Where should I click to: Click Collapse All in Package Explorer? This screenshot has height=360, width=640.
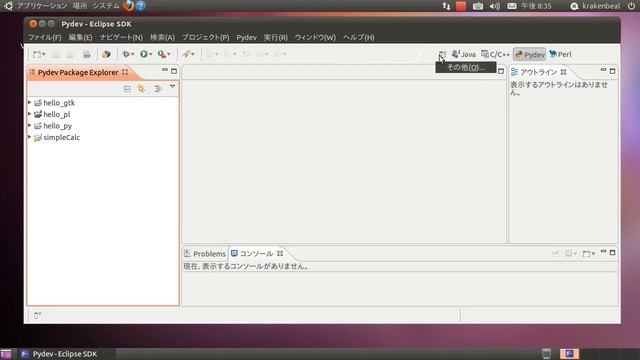point(127,89)
